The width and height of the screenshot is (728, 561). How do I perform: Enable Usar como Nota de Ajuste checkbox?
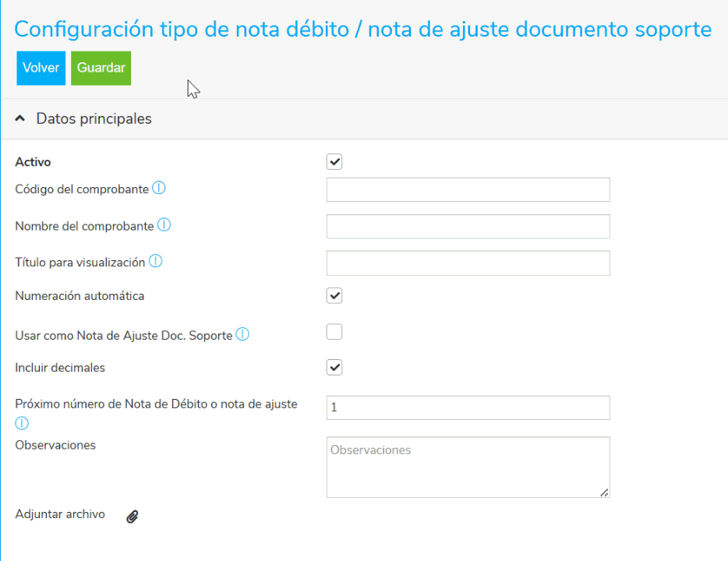click(334, 333)
